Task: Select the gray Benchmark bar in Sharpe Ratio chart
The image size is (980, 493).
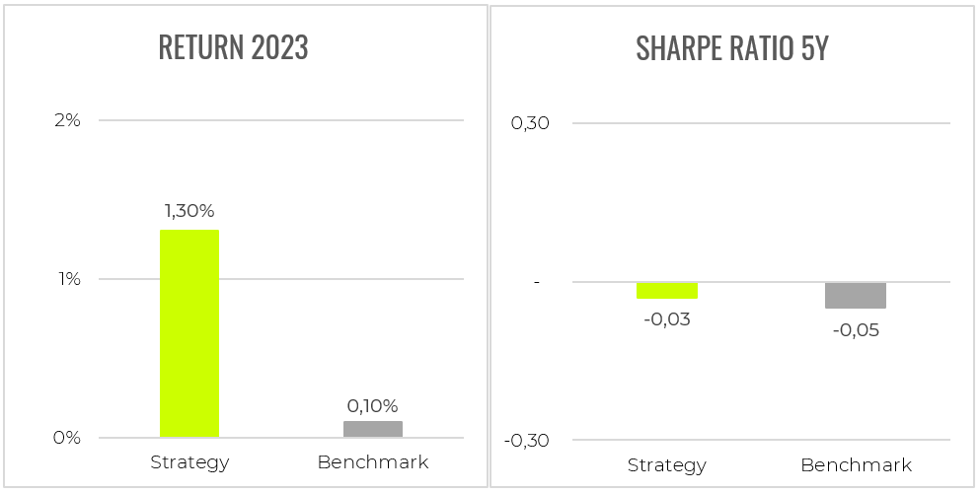Action: [856, 295]
